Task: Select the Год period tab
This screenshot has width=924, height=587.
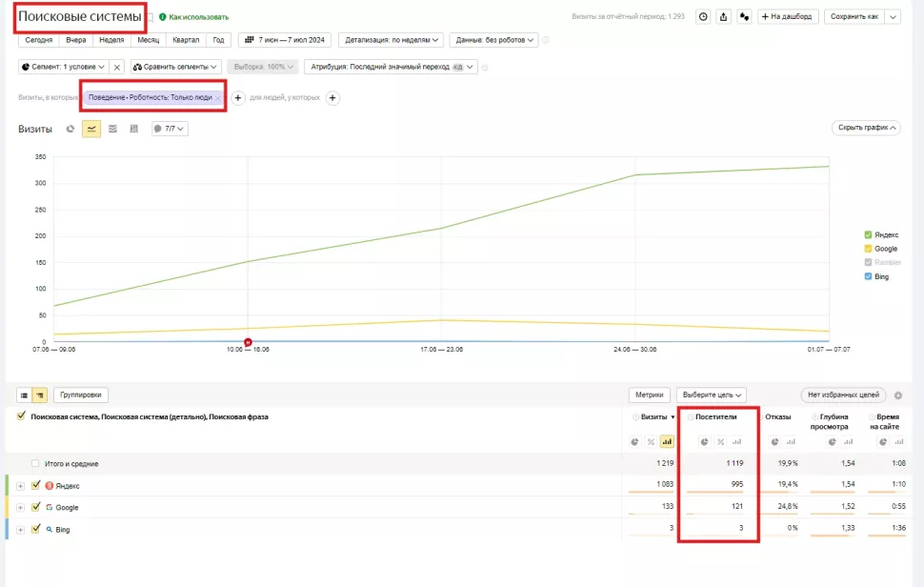Action: tap(218, 40)
